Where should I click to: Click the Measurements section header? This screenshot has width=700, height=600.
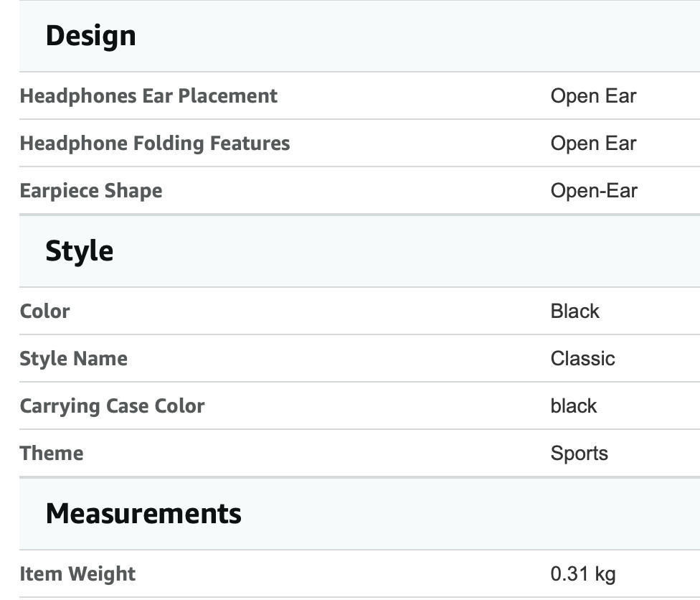(359, 514)
